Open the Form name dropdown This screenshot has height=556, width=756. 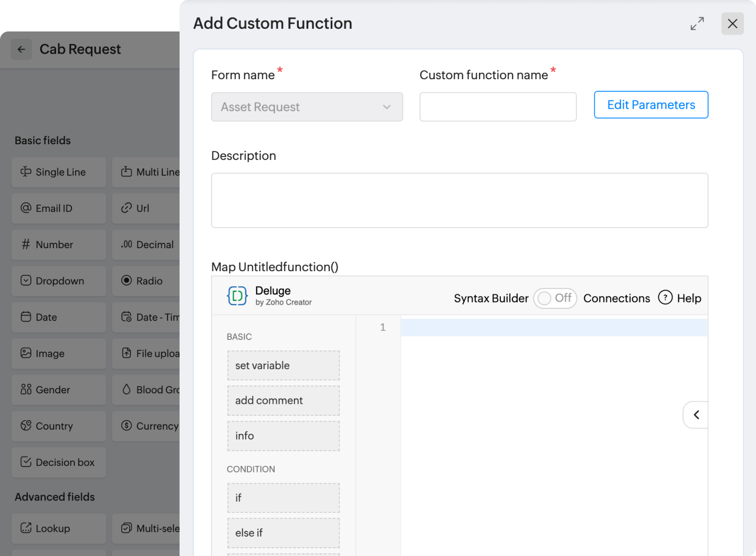coord(307,107)
